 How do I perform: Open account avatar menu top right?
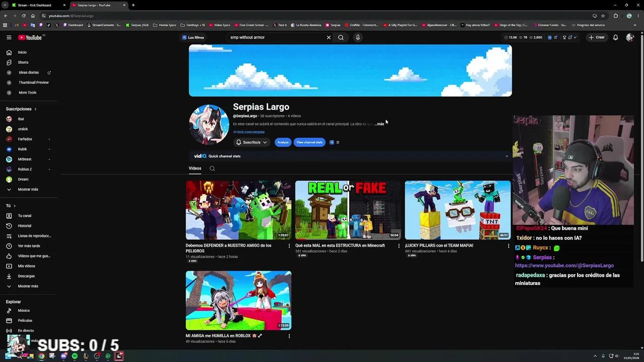[629, 37]
